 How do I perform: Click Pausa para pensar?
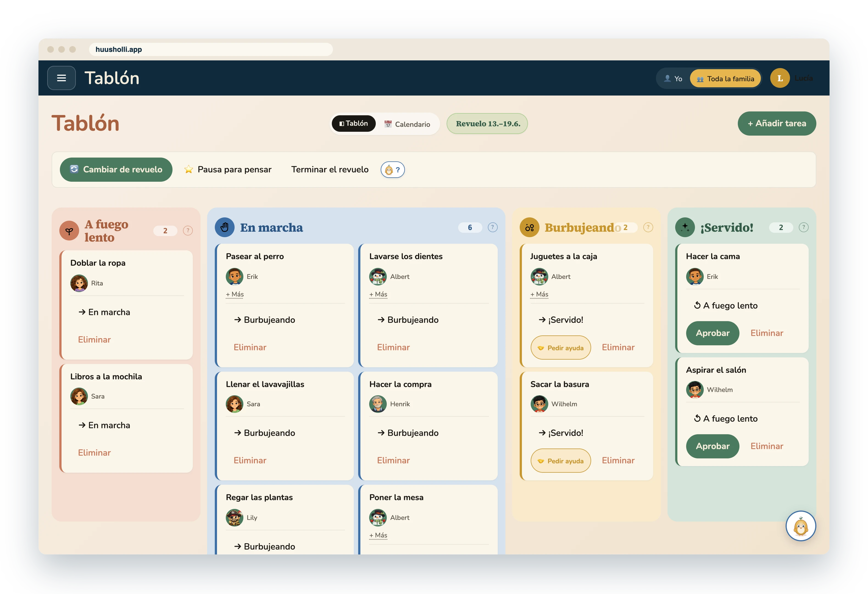228,170
